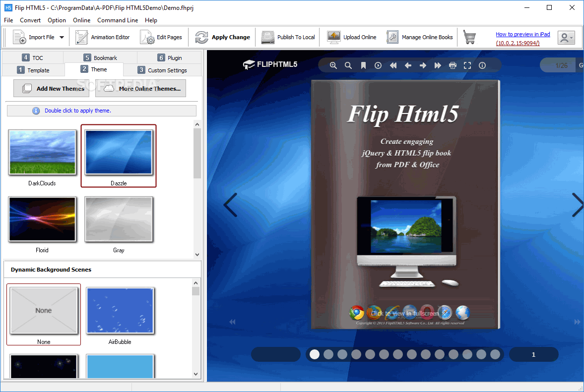The image size is (584, 392).
Task: Click the background scenes scroll down arrow
Action: coord(196,374)
